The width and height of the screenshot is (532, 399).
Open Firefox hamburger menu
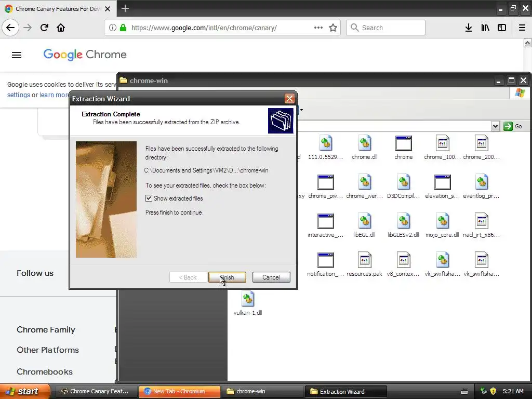click(x=522, y=28)
